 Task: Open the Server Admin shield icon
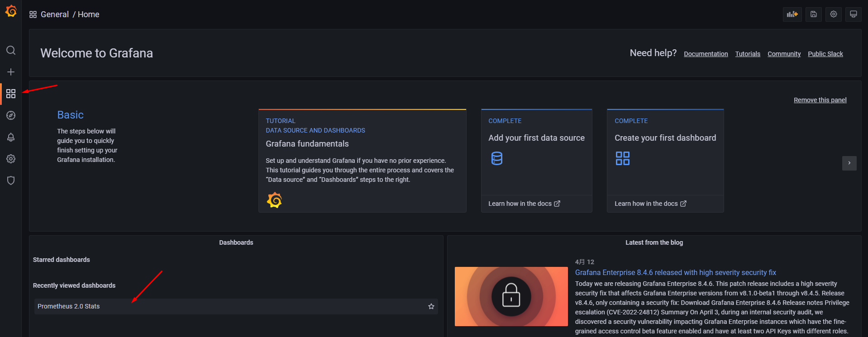point(11,180)
